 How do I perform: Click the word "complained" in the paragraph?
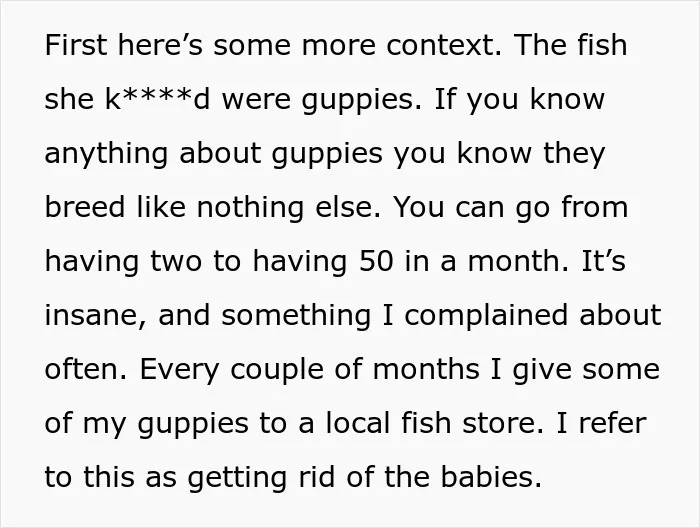pyautogui.click(x=486, y=316)
